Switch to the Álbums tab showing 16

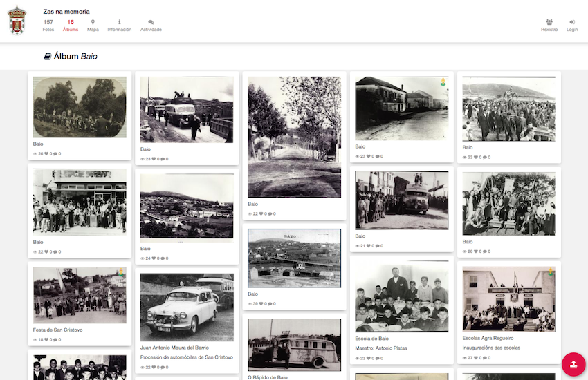click(71, 26)
